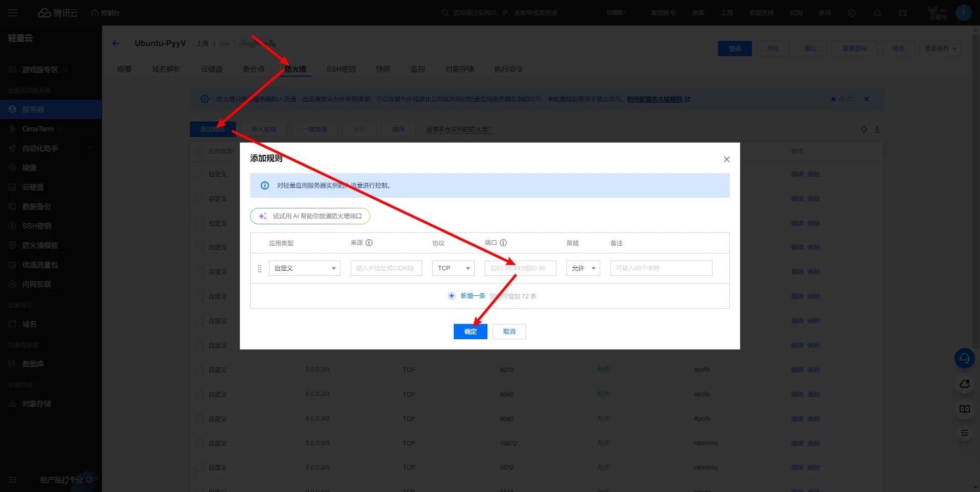The height and width of the screenshot is (492, 980).
Task: Switch to the 云硬盘 tab
Action: (212, 69)
